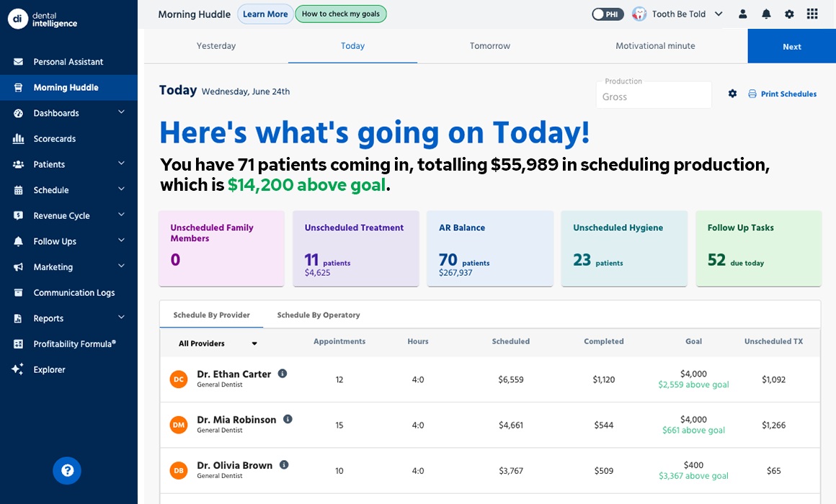This screenshot has height=504, width=836.
Task: Click the Patients group icon
Action: coord(18,164)
